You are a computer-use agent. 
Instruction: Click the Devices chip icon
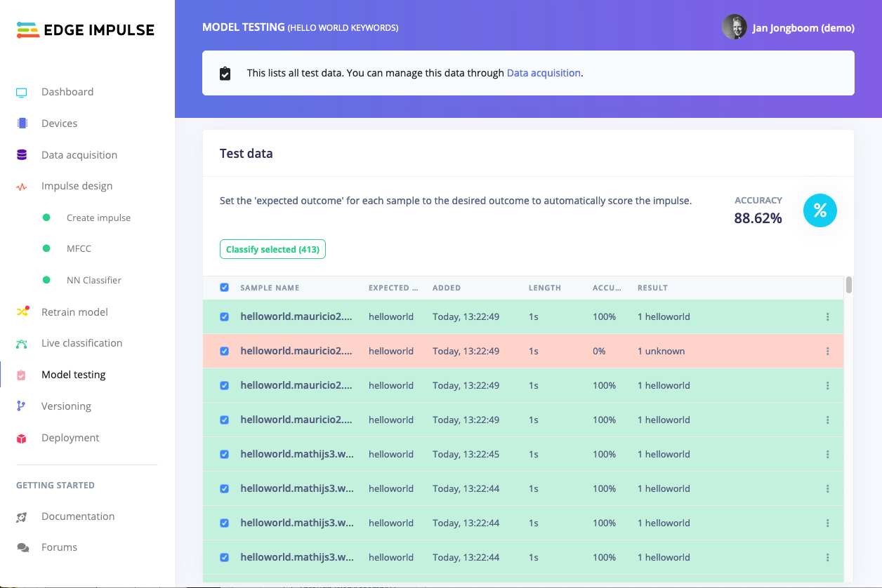pos(22,123)
